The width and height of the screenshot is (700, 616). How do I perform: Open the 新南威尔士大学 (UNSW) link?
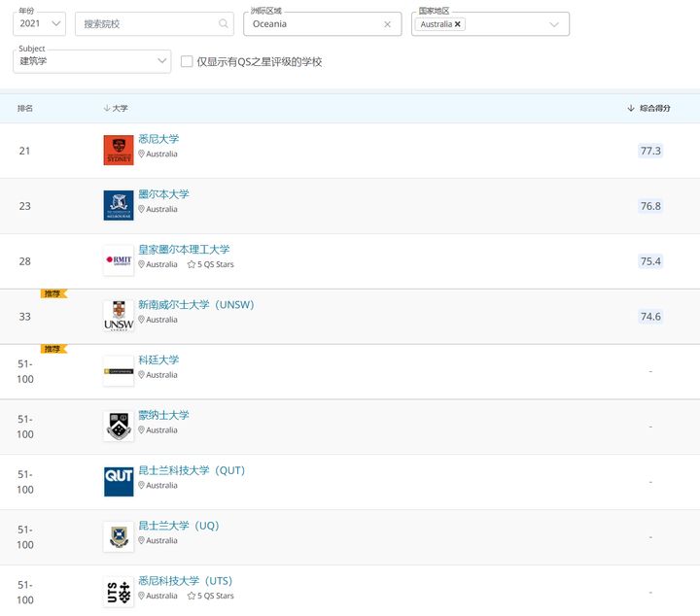196,305
